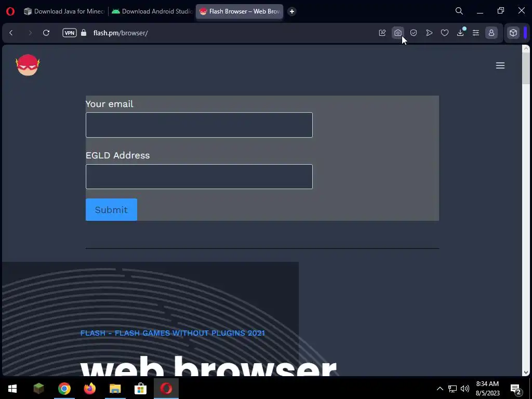Click 'FLASH - FLASH GAMES WITHOUT PLUGINS 2021' text
The height and width of the screenshot is (399, 532).
172,333
